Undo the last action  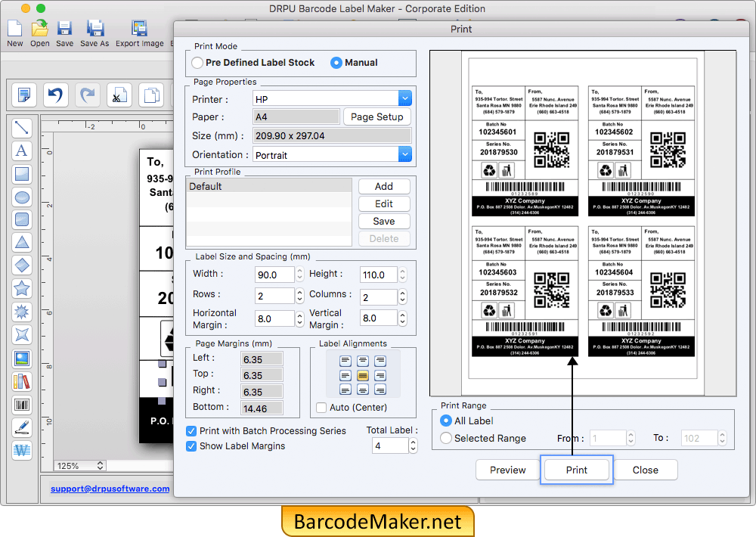[55, 95]
